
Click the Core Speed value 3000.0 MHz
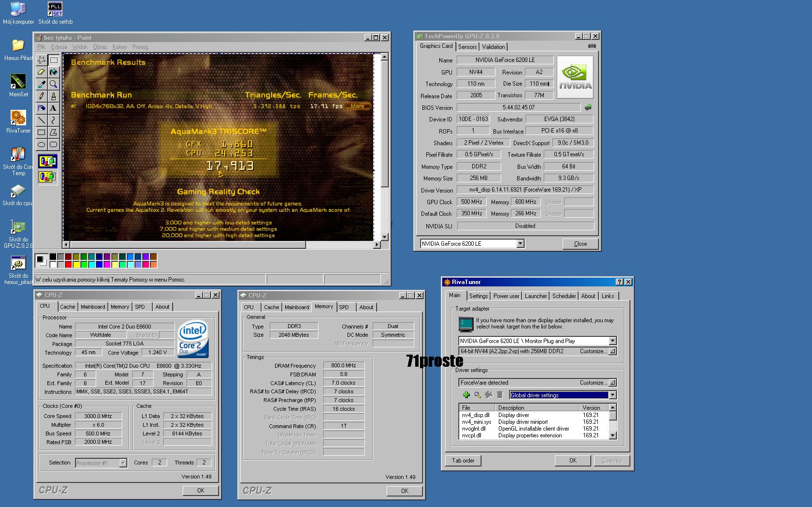tap(98, 416)
